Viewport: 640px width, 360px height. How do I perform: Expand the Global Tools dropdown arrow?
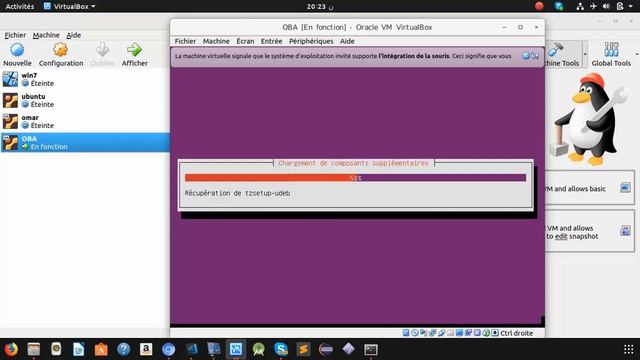coord(637,54)
